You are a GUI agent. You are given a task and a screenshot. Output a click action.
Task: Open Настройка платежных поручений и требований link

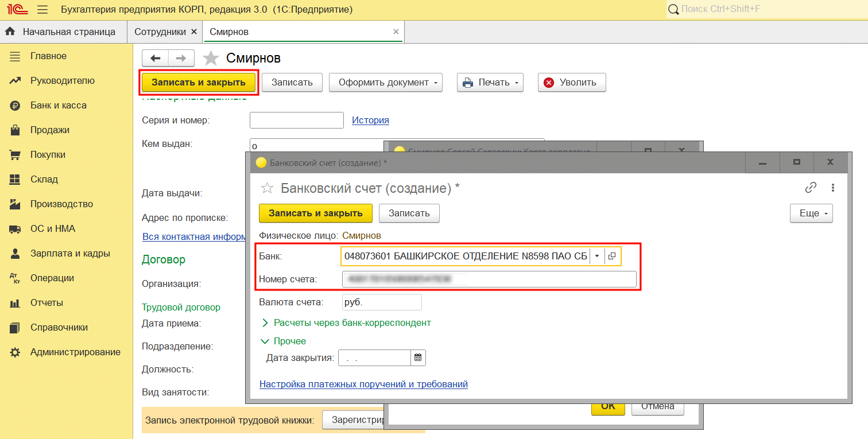coord(363,384)
